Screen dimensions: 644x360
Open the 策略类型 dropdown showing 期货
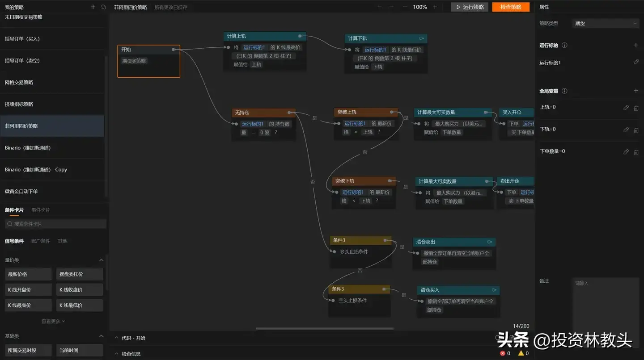coord(606,23)
